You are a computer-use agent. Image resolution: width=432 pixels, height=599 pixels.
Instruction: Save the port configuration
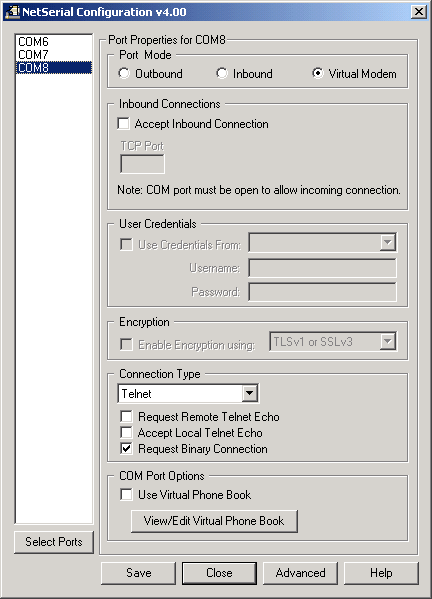click(x=138, y=573)
